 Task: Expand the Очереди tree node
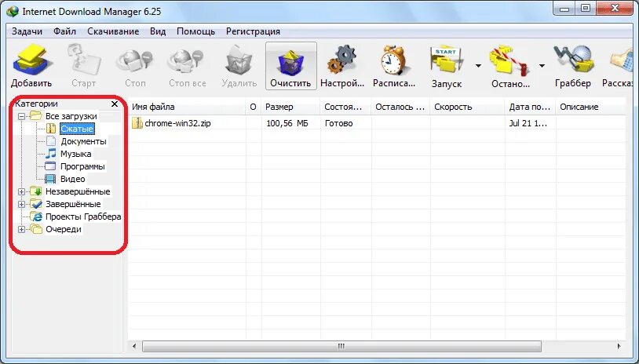[22, 230]
